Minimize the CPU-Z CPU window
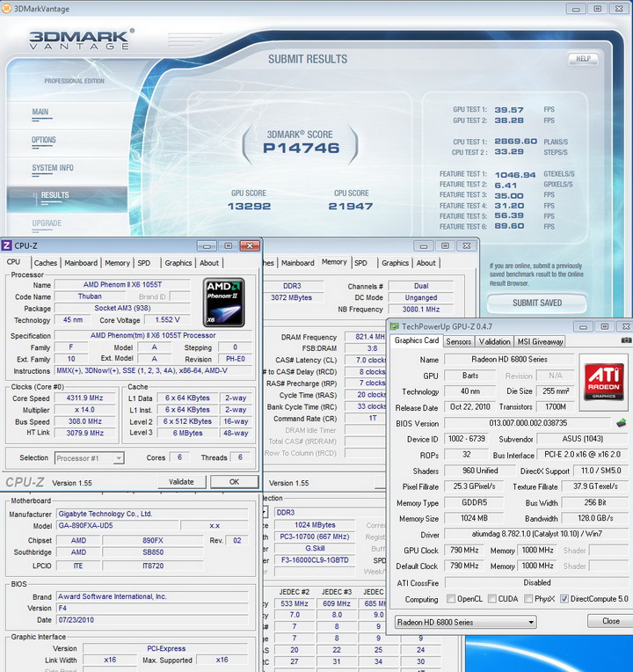Viewport: 633px width, 672px height. 207,246
